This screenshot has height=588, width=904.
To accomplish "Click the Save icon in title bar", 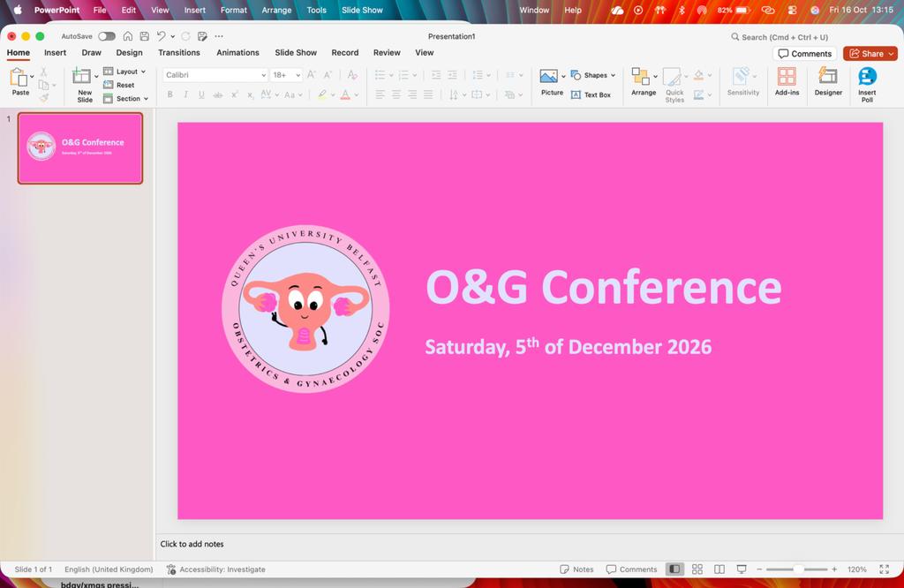I will (145, 36).
